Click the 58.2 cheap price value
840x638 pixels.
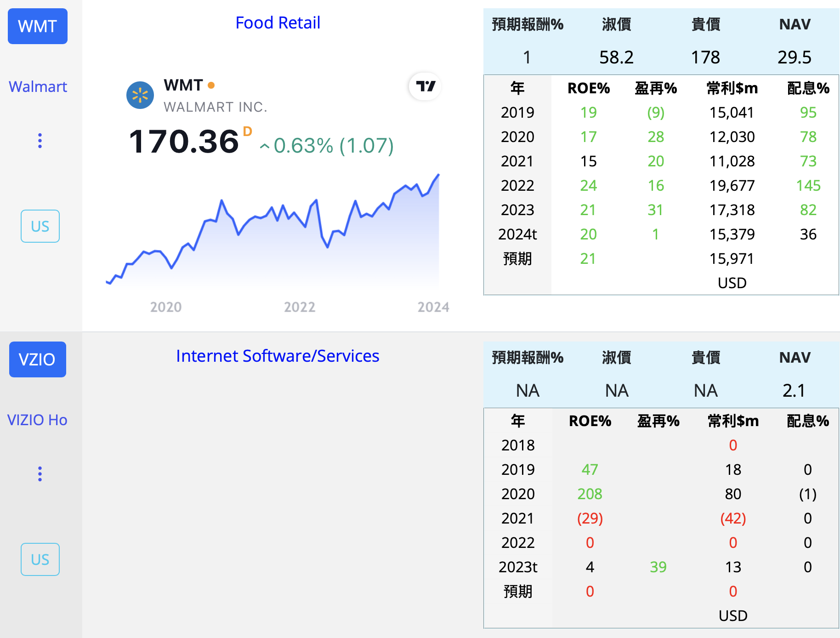(616, 57)
